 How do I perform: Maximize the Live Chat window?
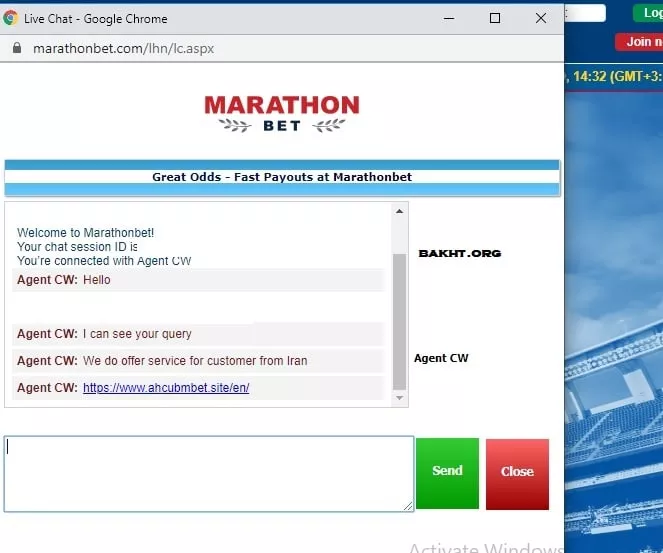point(495,18)
